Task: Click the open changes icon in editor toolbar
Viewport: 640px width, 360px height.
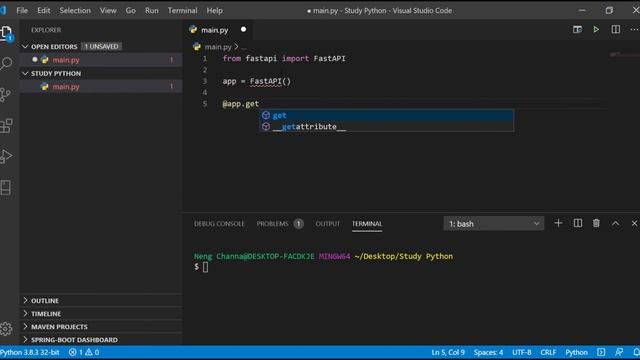Action: pos(577,29)
